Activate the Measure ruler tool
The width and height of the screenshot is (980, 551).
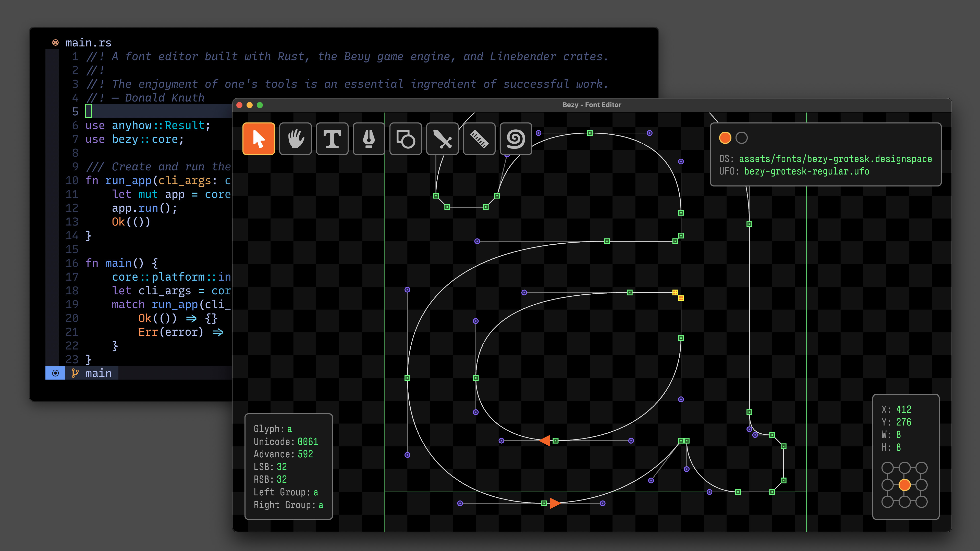[x=479, y=139]
